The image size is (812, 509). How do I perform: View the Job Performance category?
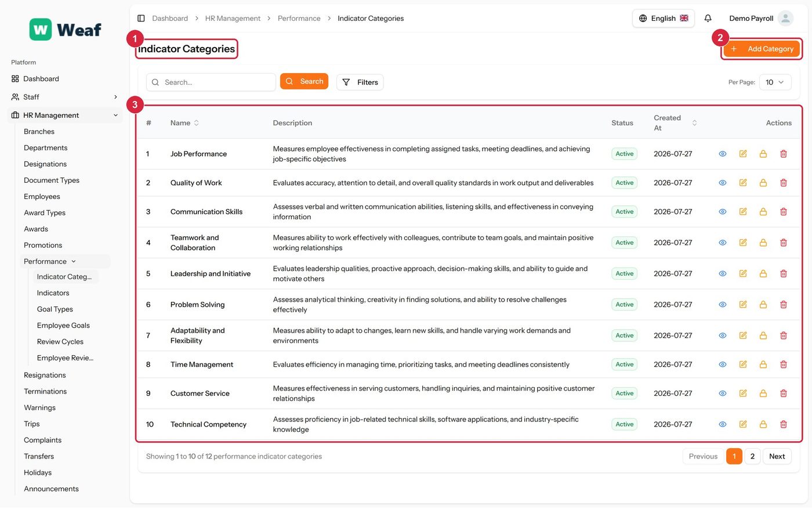click(x=723, y=154)
